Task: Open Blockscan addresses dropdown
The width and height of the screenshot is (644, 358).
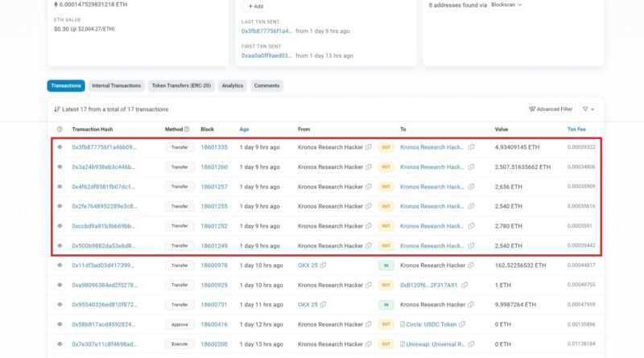Action: click(506, 5)
